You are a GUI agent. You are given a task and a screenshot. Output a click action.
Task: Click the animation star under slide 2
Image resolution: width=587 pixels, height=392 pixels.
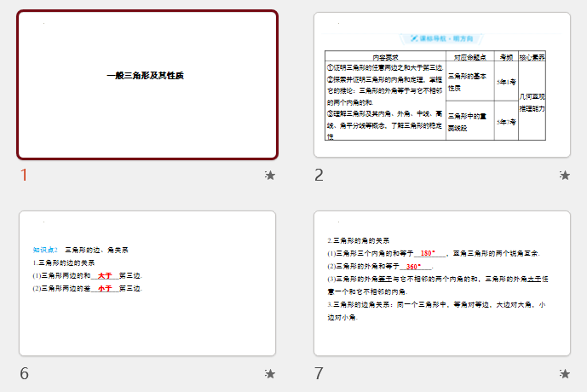point(564,176)
